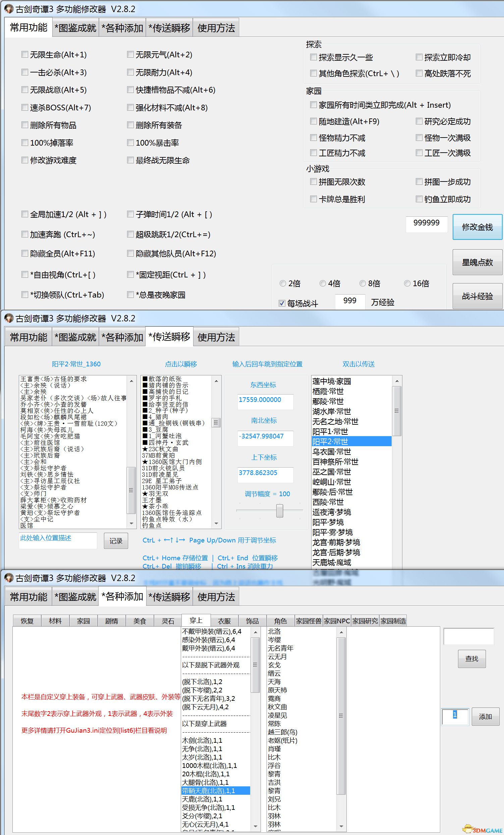This screenshot has height=835, width=504.
Task: Click the 此处输入位置描述 input box
Action: 58,540
